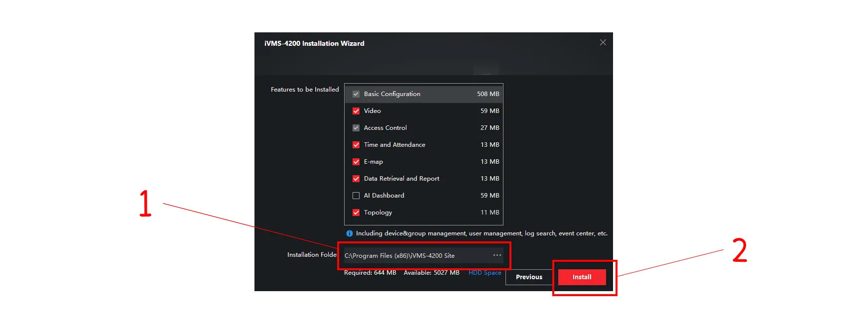The height and width of the screenshot is (324, 868).
Task: Click the iVMS-4200 Installation Wizard title
Action: click(x=314, y=43)
